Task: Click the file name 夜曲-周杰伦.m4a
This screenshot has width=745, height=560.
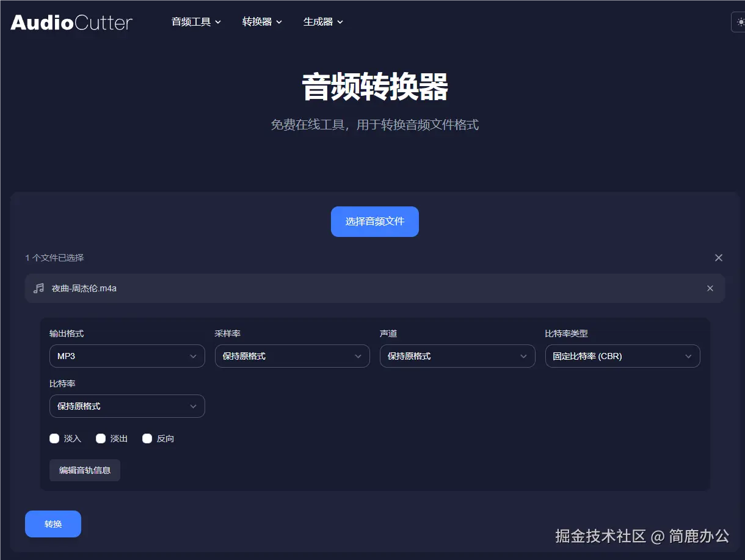Action: (x=84, y=288)
